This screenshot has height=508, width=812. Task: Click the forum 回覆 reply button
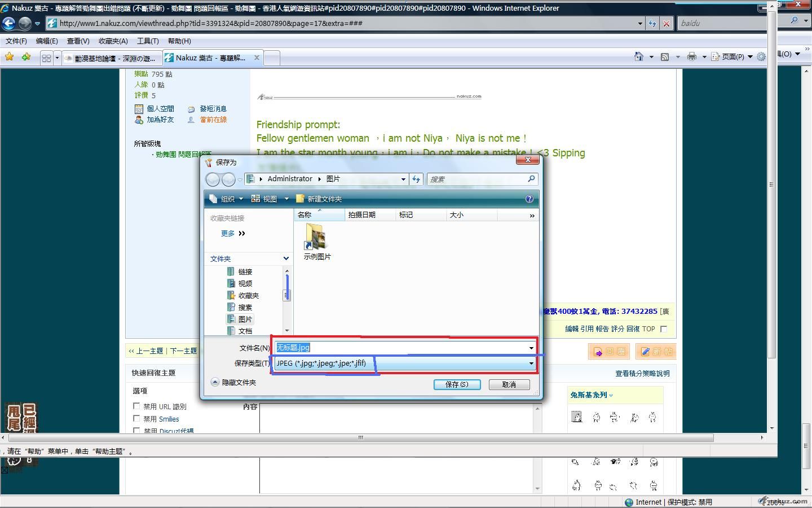tap(610, 351)
